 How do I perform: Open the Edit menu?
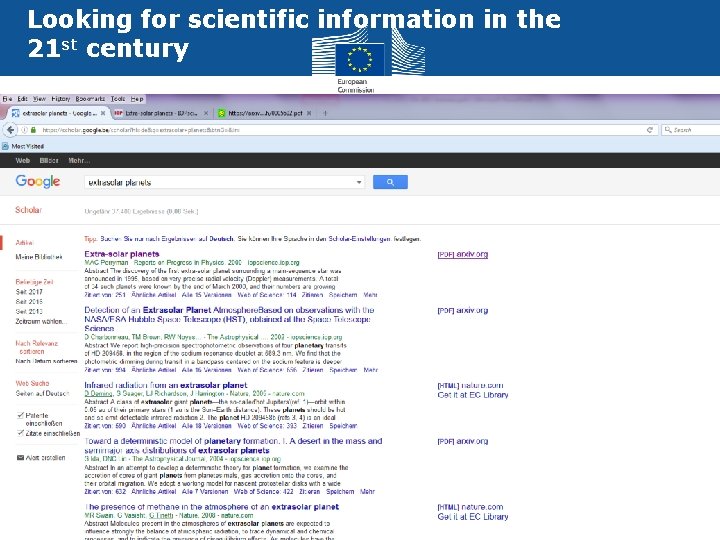click(22, 99)
